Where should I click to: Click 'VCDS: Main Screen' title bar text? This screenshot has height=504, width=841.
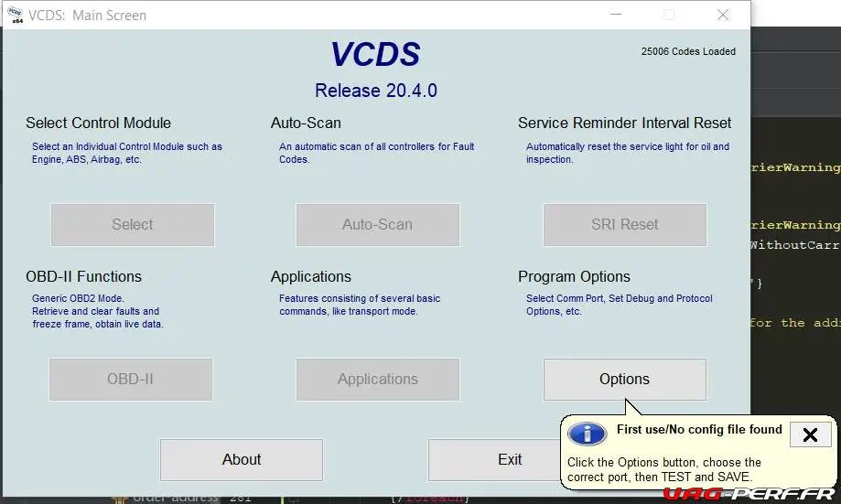point(88,15)
